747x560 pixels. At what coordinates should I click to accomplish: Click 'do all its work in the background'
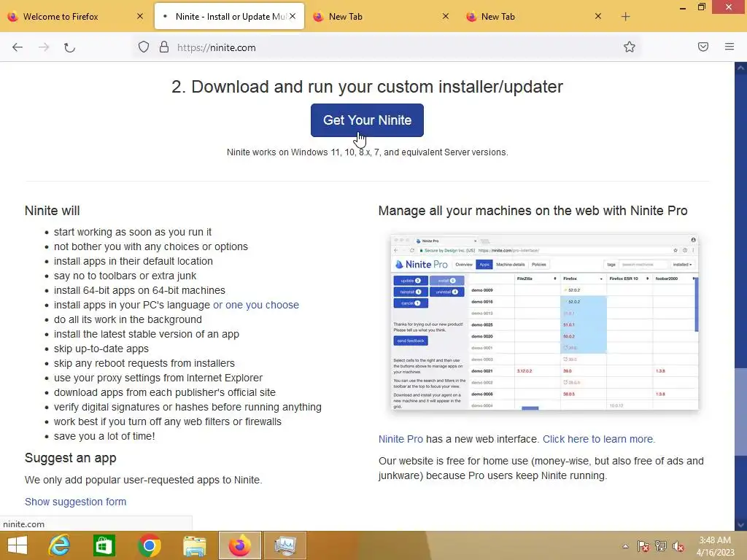pos(128,319)
